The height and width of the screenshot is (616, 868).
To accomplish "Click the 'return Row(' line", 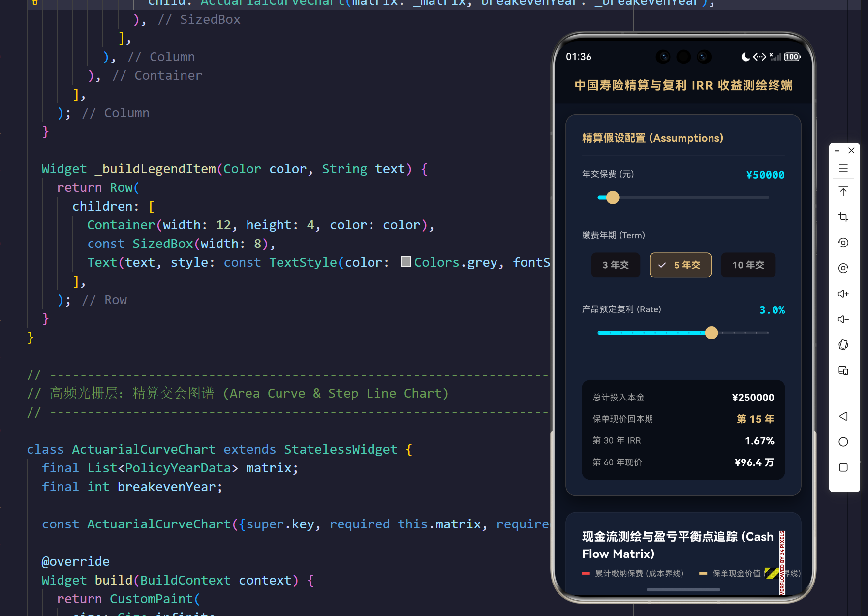I will click(98, 187).
